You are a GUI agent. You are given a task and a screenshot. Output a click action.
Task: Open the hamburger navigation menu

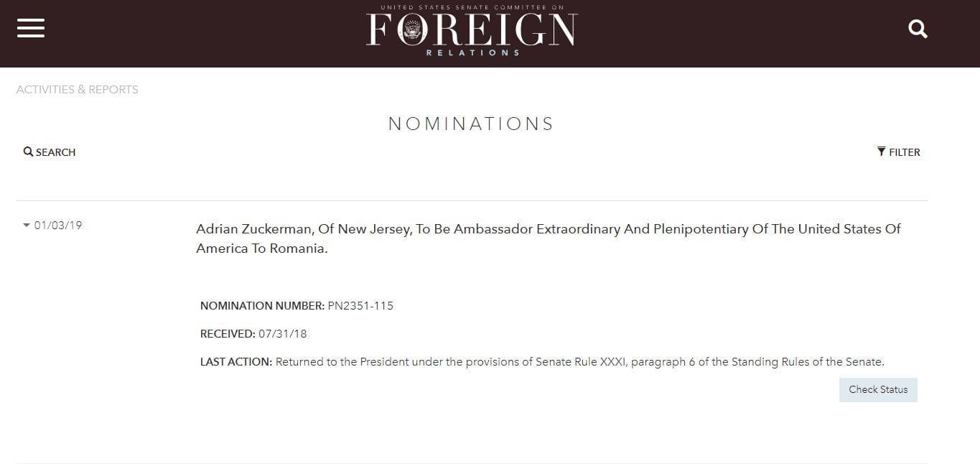pos(31,28)
